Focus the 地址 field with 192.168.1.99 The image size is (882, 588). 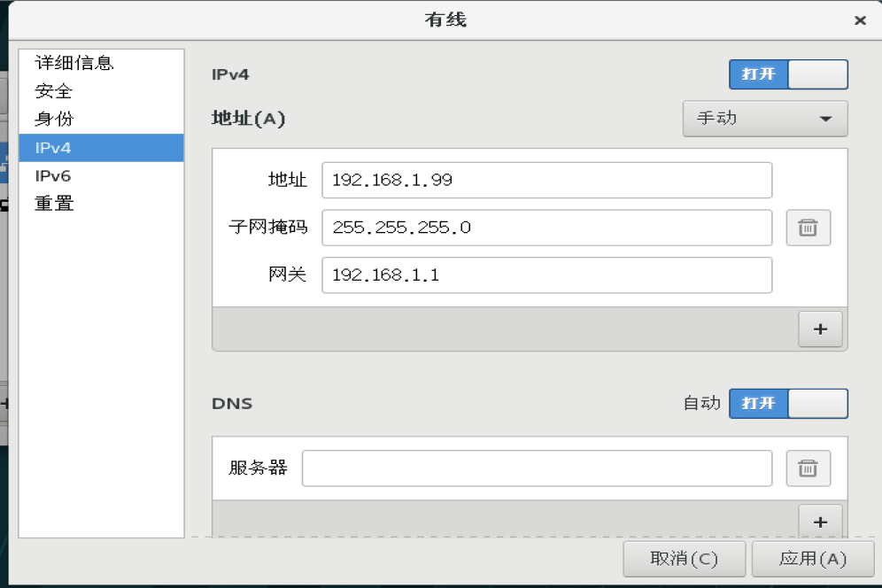pos(546,180)
